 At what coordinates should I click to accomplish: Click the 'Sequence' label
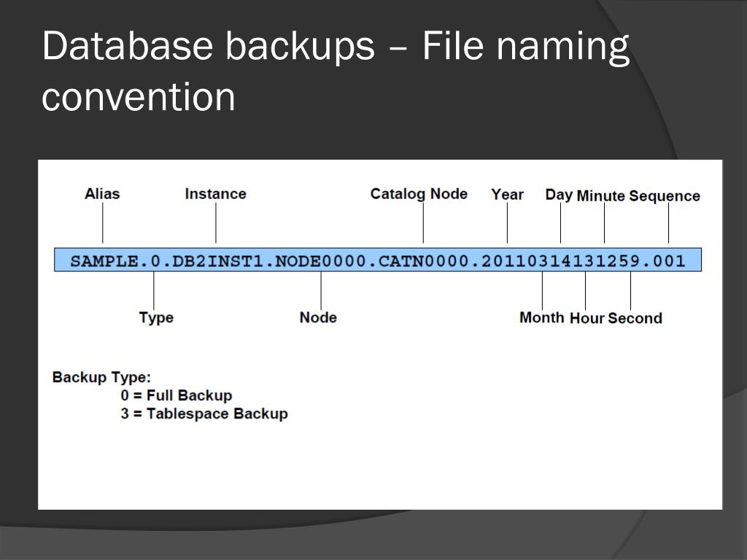pos(665,196)
